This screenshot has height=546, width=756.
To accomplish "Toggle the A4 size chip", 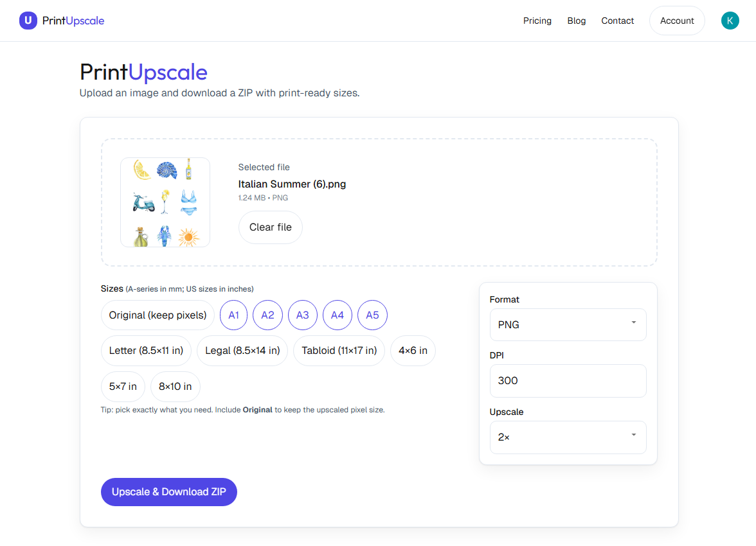I will tap(337, 315).
